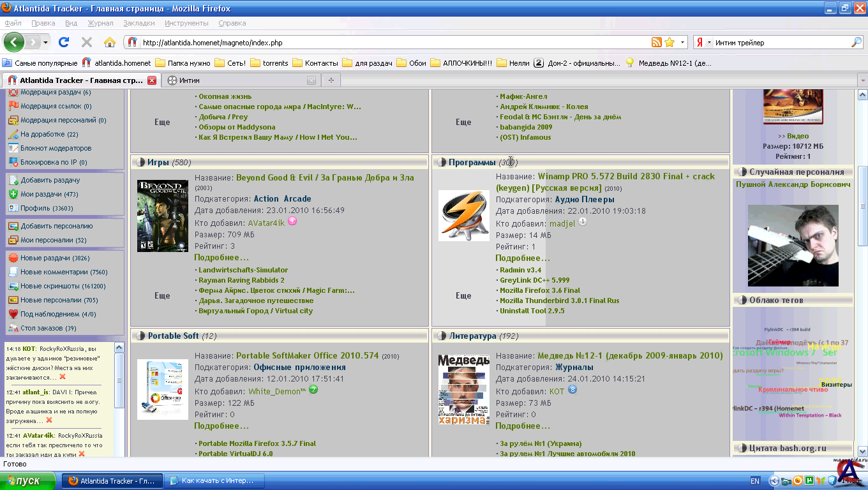
Task: Open the tab list dropdown at tab bar end
Action: (862, 80)
